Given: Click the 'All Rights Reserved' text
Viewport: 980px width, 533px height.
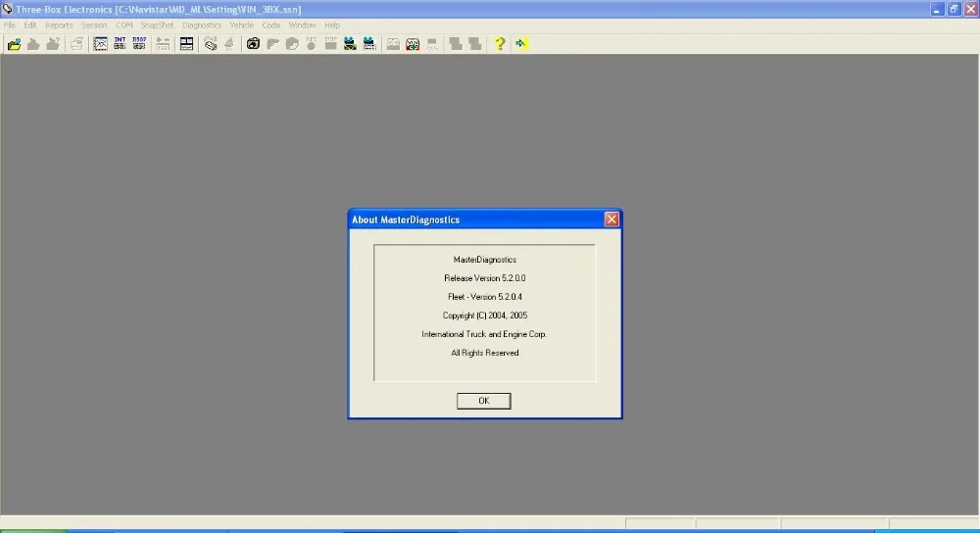Looking at the screenshot, I should (484, 353).
